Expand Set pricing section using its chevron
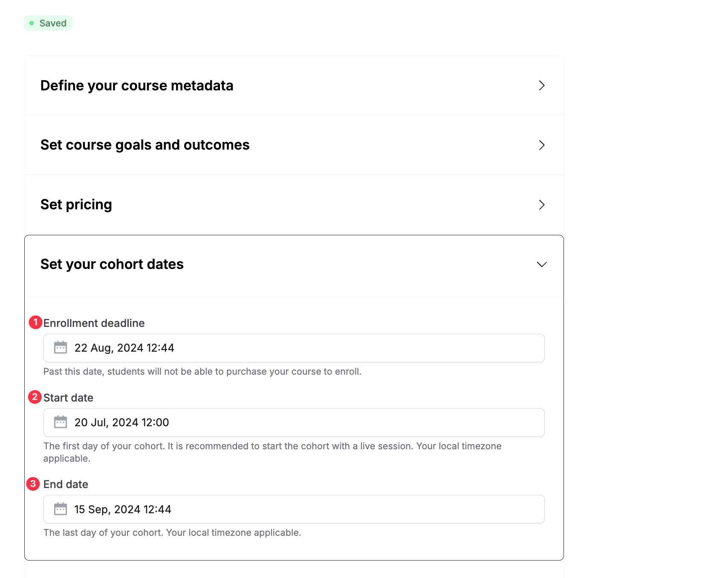Screen dimensions: 728x578 [x=542, y=205]
